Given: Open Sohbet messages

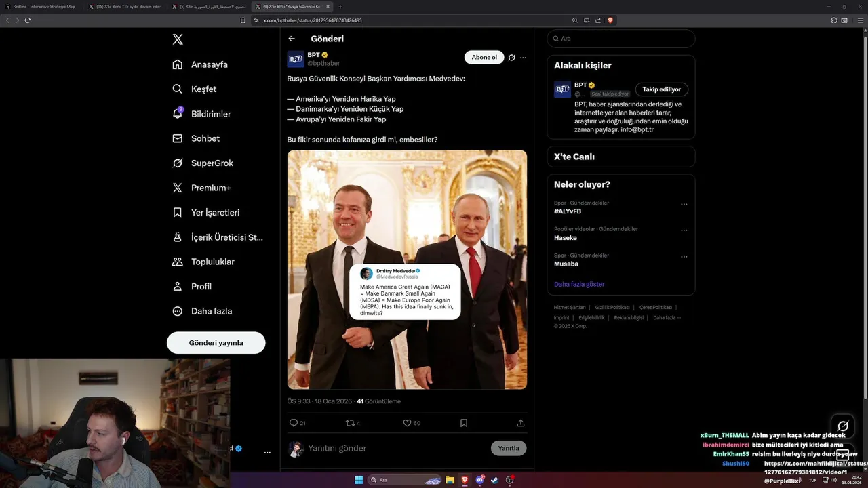Looking at the screenshot, I should [x=196, y=138].
